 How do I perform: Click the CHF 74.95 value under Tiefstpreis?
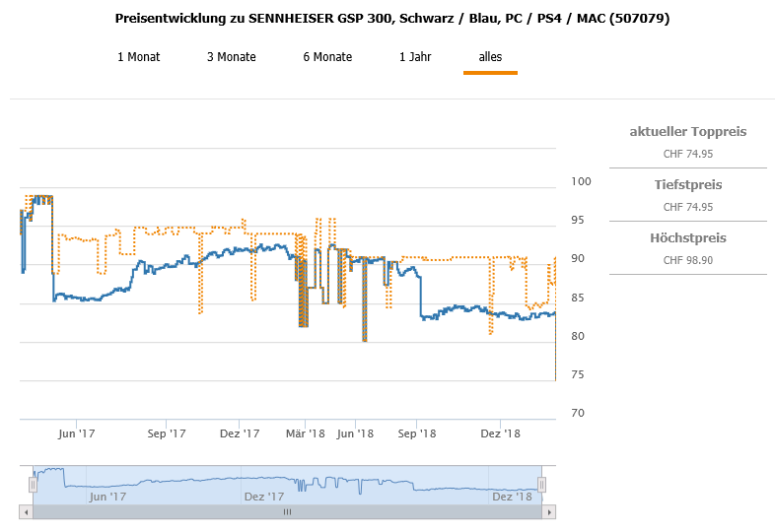tap(688, 207)
